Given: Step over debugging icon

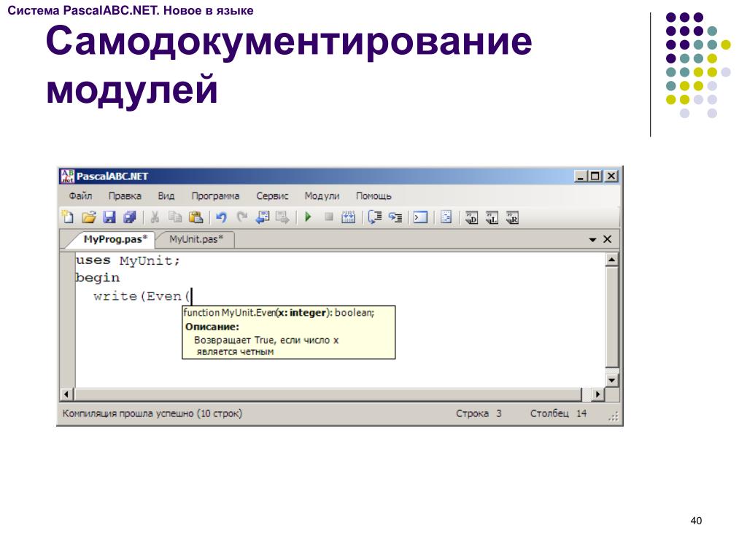Looking at the screenshot, I should pos(375,217).
